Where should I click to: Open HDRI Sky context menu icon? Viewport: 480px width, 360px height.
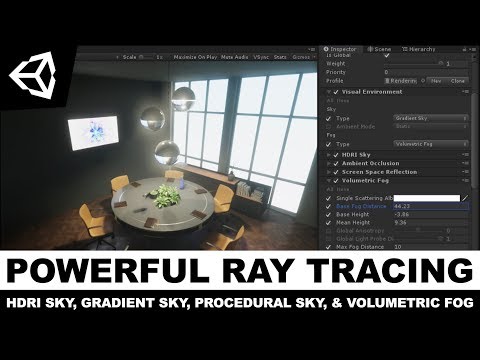(x=465, y=155)
